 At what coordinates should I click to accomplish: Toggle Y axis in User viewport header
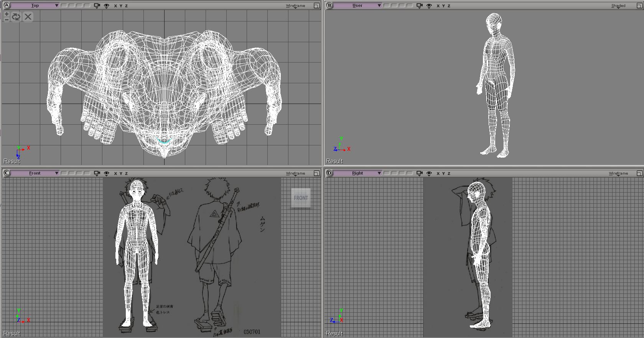[x=443, y=6]
